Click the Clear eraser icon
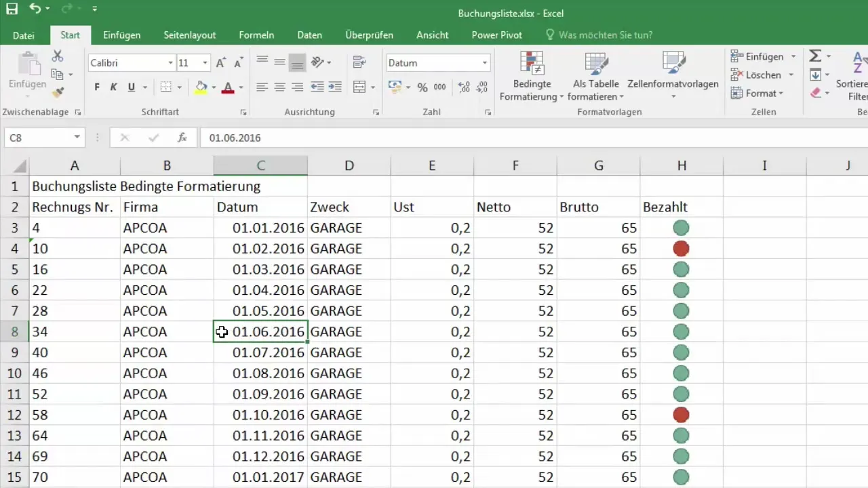Screen dimensions: 868x488 [x=816, y=93]
